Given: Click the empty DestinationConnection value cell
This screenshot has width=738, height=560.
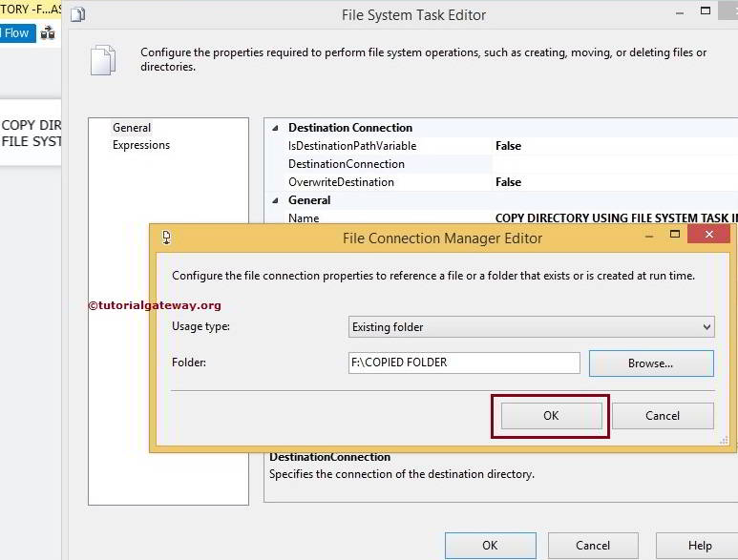Looking at the screenshot, I should [615, 164].
